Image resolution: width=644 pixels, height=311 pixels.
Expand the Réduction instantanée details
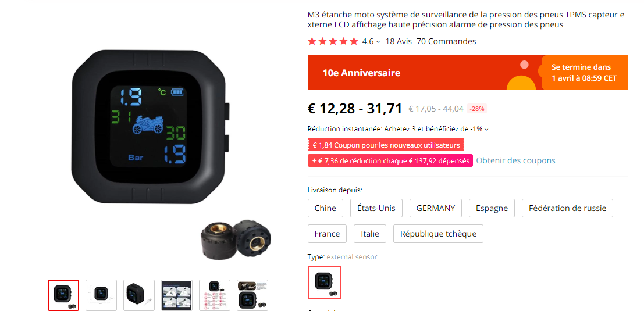(x=487, y=129)
